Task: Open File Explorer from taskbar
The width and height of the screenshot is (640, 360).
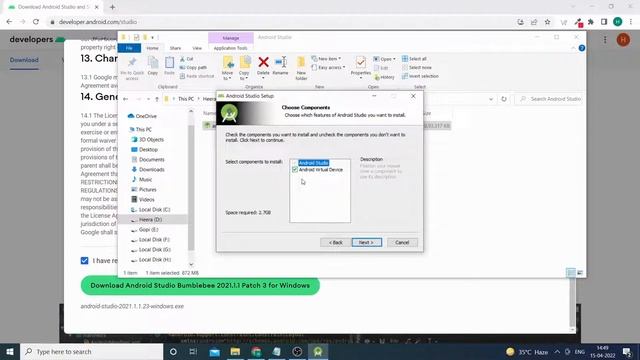Action: pos(235,351)
